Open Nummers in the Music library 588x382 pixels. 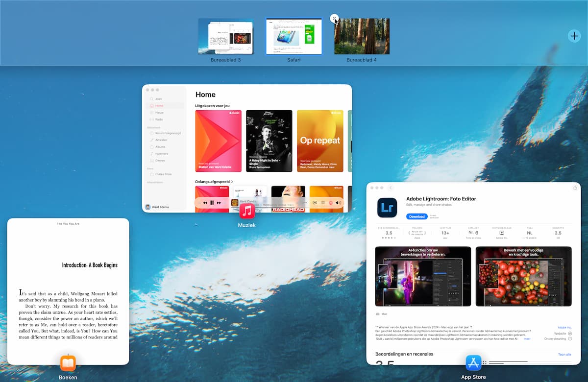165,154
